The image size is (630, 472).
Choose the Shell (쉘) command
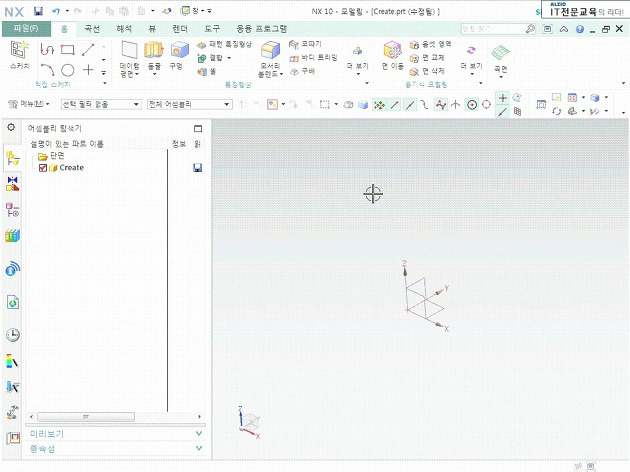(207, 72)
